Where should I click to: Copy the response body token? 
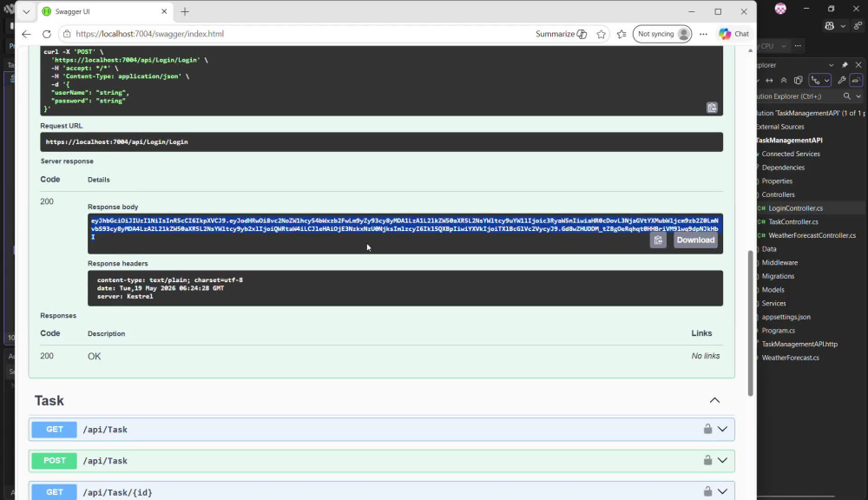pyautogui.click(x=658, y=240)
